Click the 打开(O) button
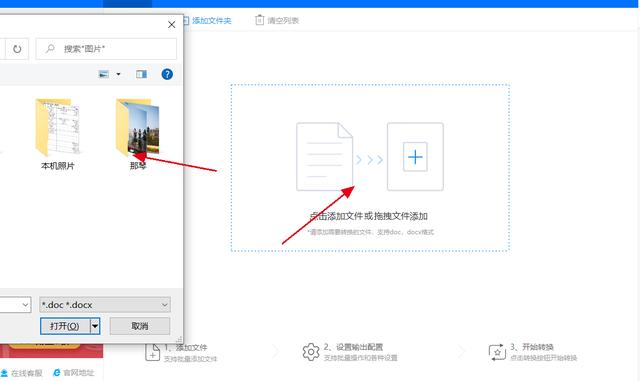Viewport: 640px width, 381px height. point(65,326)
